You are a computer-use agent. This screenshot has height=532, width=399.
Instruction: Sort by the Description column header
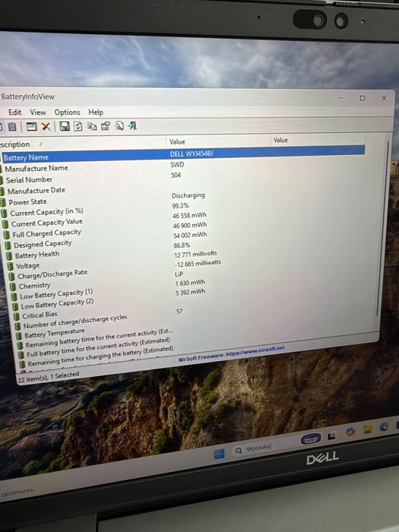[83, 144]
